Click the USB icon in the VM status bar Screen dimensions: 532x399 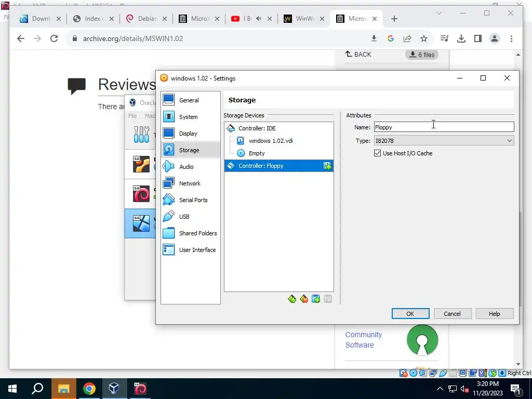point(443,373)
